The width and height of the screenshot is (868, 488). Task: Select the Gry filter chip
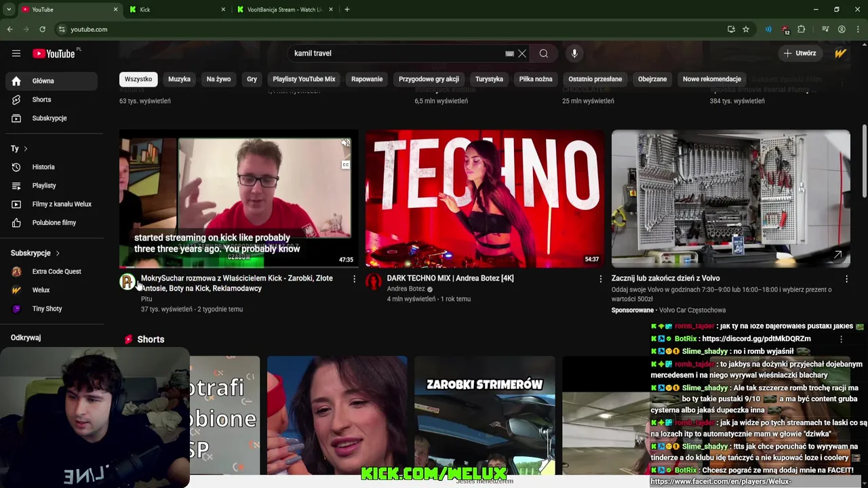(252, 79)
